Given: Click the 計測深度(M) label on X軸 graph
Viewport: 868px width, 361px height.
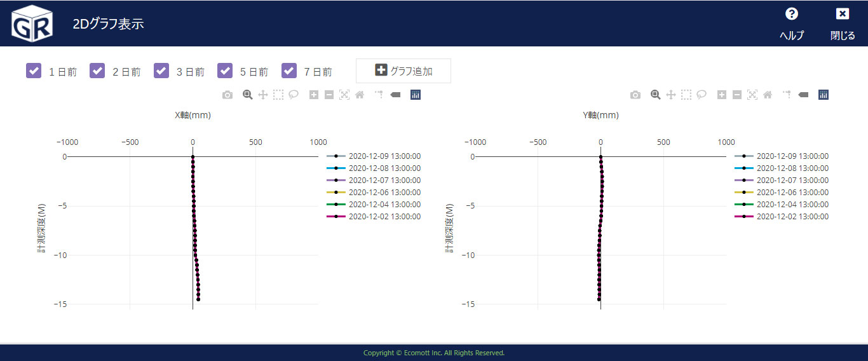Looking at the screenshot, I should tap(41, 228).
